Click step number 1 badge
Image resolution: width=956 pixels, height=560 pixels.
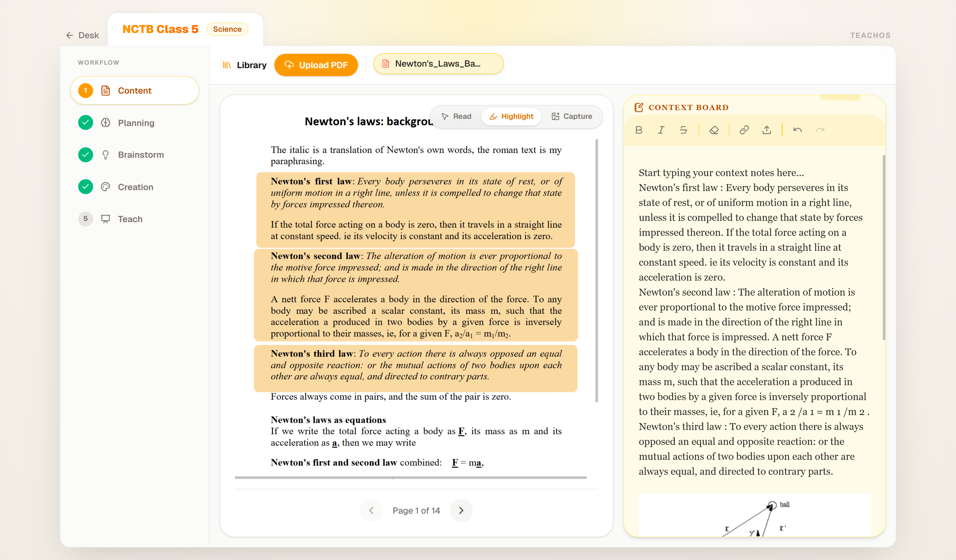click(85, 91)
